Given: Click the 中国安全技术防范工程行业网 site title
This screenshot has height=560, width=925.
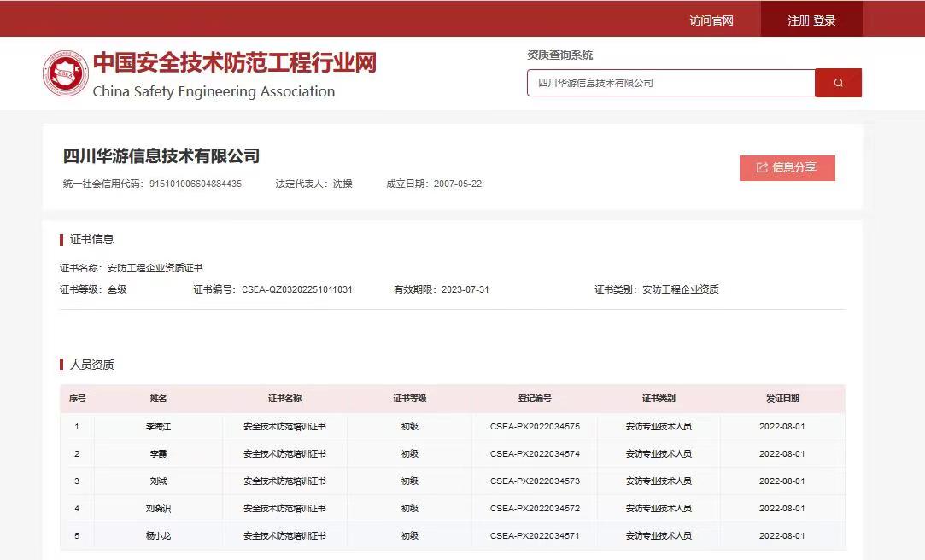Looking at the screenshot, I should pyautogui.click(x=235, y=62).
